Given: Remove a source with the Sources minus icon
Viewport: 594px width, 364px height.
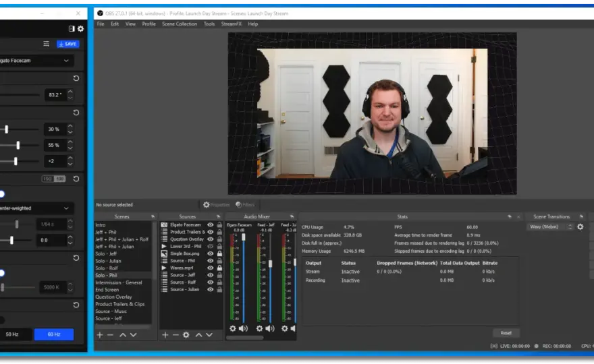Looking at the screenshot, I should 175,335.
